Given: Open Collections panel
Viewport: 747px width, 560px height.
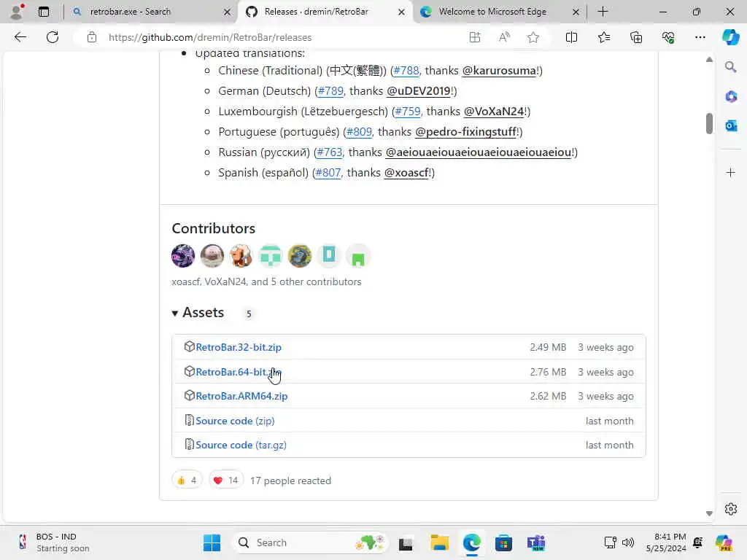Looking at the screenshot, I should coord(636,37).
